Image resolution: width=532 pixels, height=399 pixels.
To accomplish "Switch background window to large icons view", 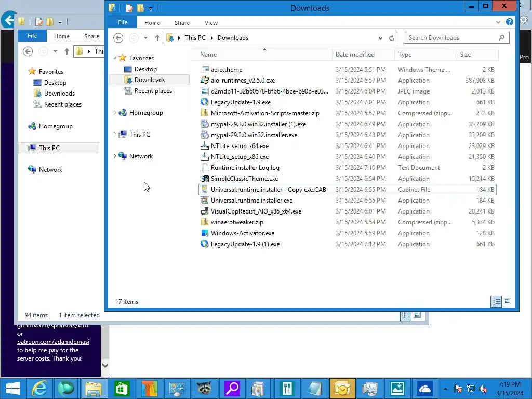I will [x=417, y=316].
